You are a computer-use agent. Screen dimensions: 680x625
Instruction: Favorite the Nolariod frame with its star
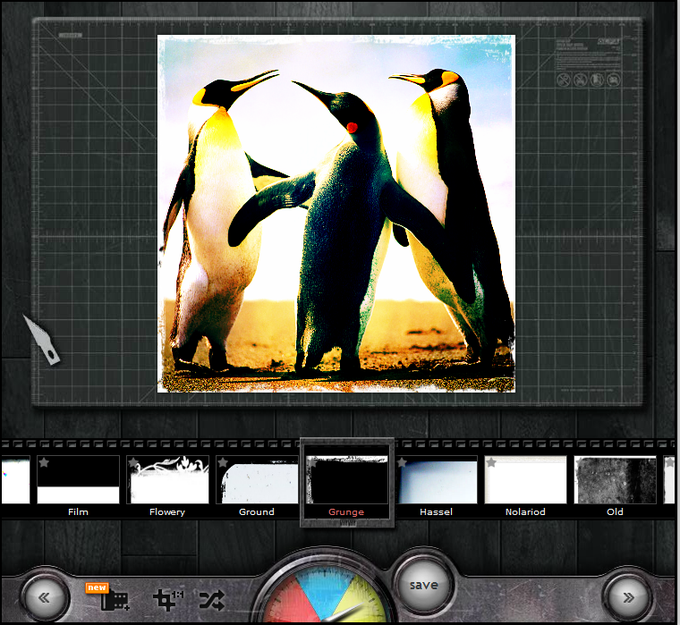[491, 463]
